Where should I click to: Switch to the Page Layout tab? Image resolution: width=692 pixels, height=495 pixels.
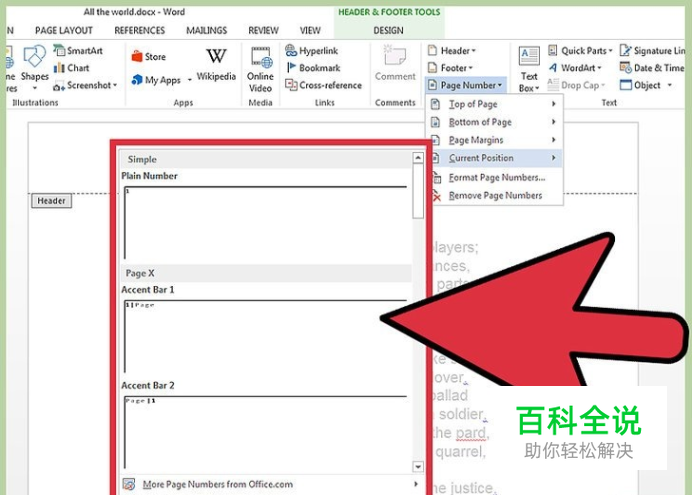point(64,30)
